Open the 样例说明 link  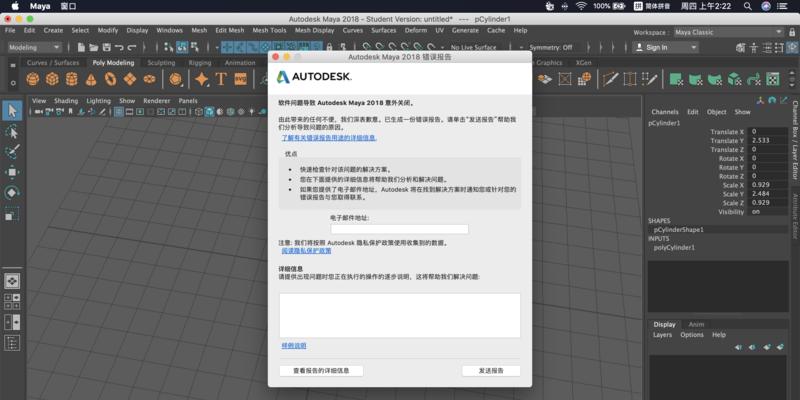[x=294, y=346]
